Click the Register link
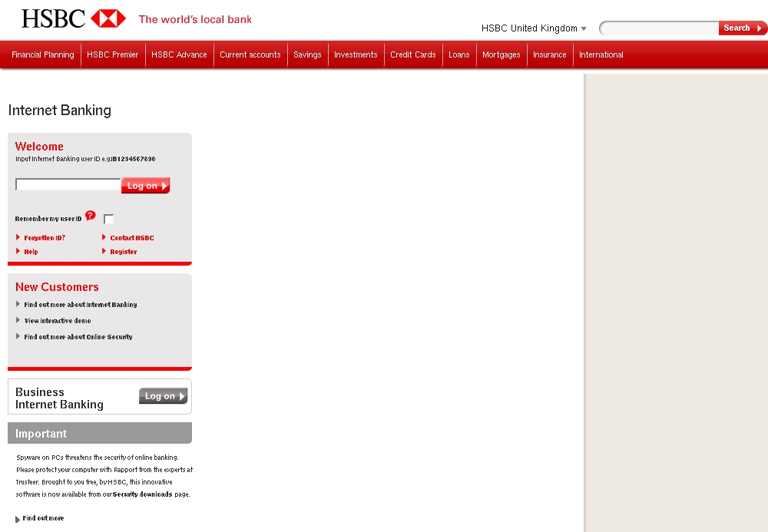768x532 pixels. coord(124,252)
